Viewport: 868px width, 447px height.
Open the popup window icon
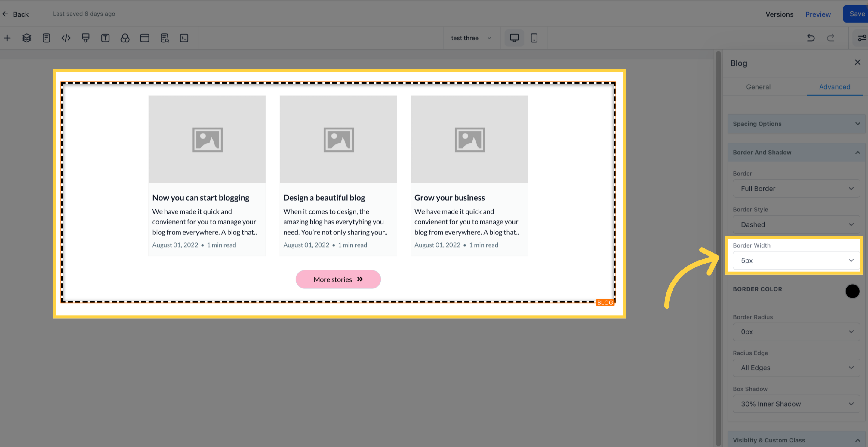145,38
